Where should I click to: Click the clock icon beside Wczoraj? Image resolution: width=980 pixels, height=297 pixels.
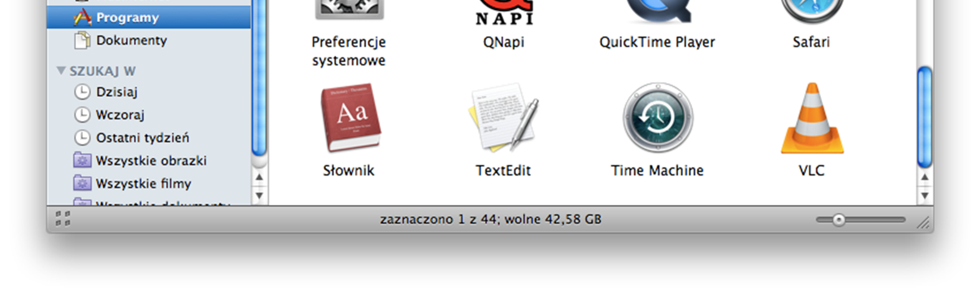82,115
